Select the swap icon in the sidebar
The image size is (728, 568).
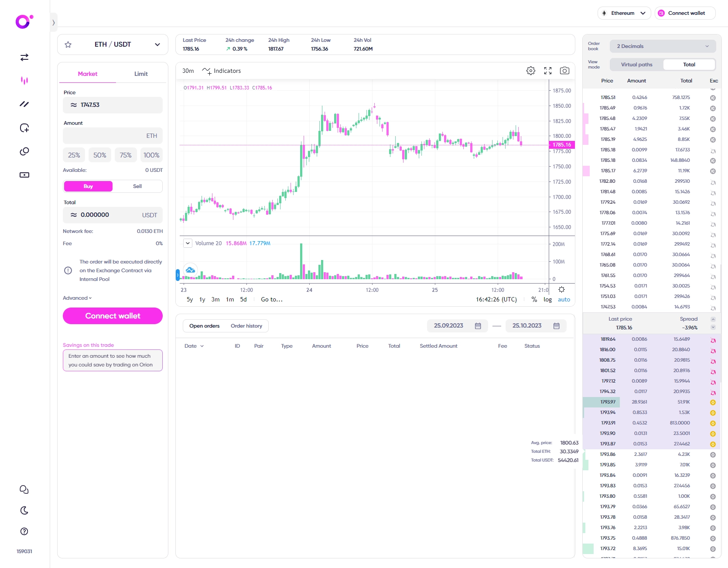tap(24, 57)
